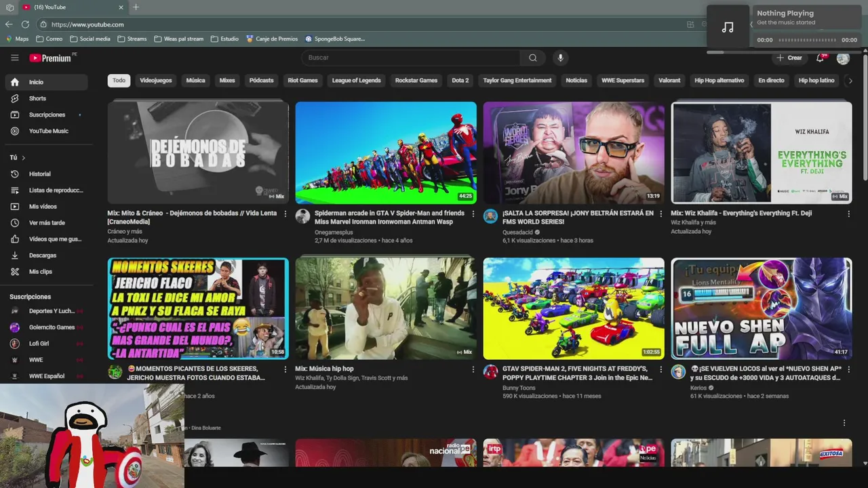Click the Onegamesplus channel avatar
The height and width of the screenshot is (488, 868).
coord(302,216)
